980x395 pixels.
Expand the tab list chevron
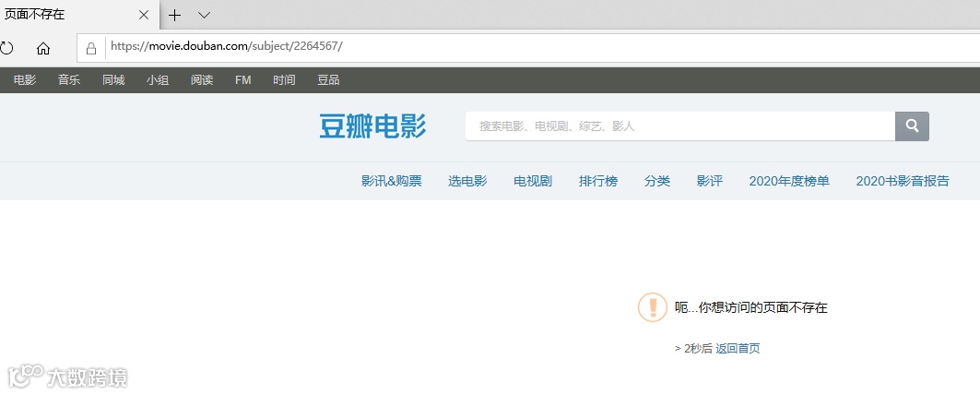pyautogui.click(x=204, y=15)
